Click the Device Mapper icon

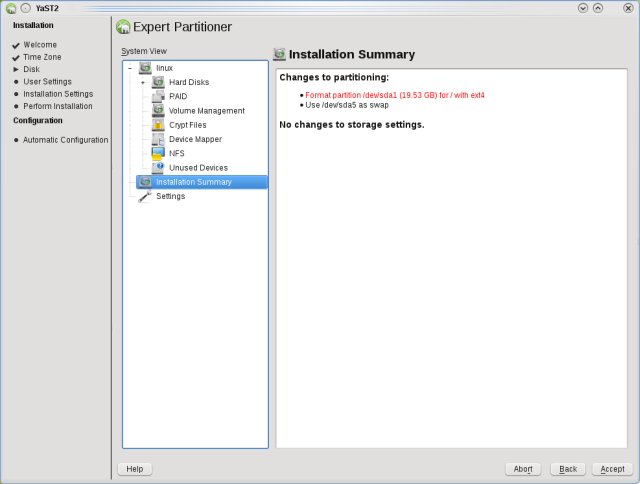coord(158,139)
